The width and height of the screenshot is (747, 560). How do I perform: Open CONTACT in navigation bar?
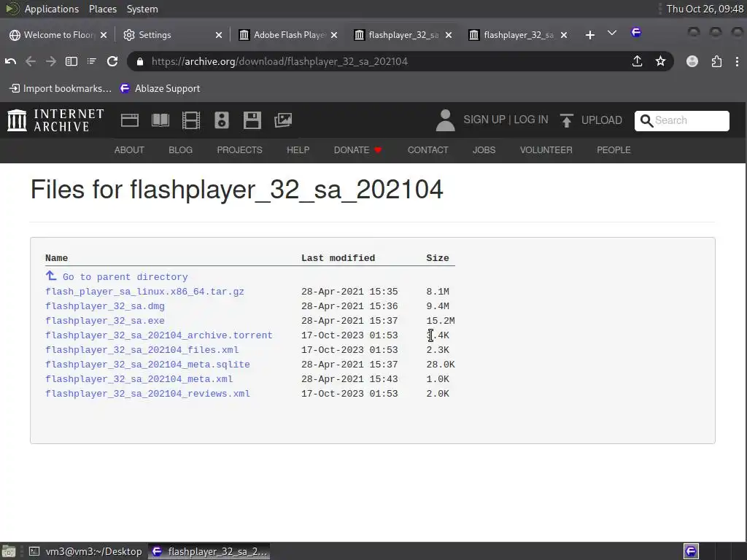tap(427, 150)
